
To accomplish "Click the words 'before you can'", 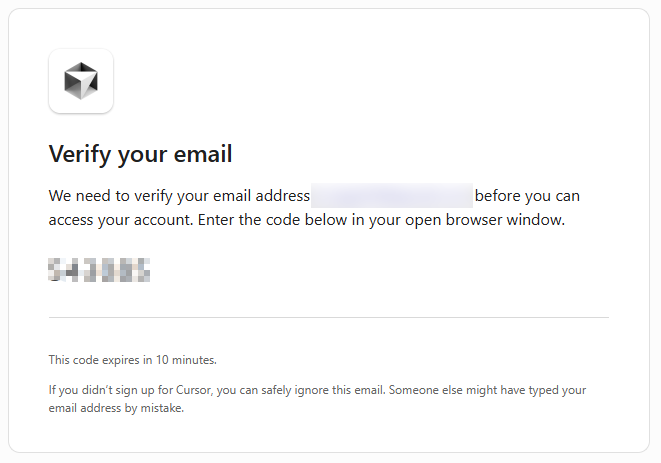I will (x=527, y=196).
